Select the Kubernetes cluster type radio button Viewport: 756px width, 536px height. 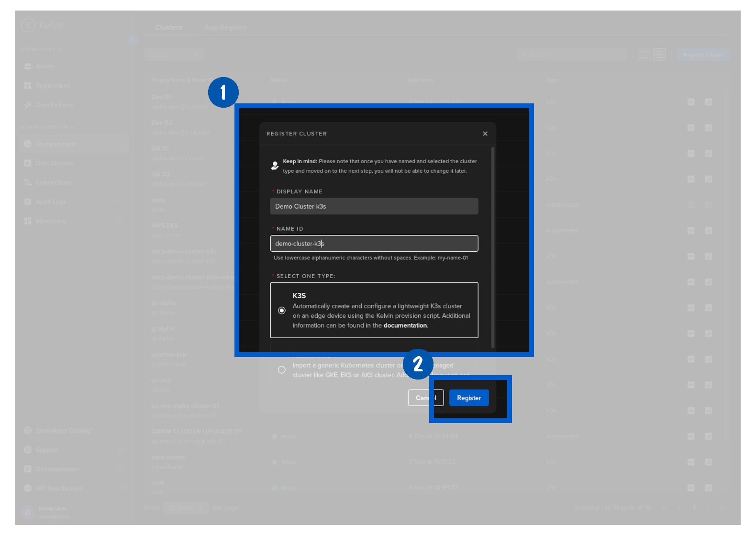point(282,370)
